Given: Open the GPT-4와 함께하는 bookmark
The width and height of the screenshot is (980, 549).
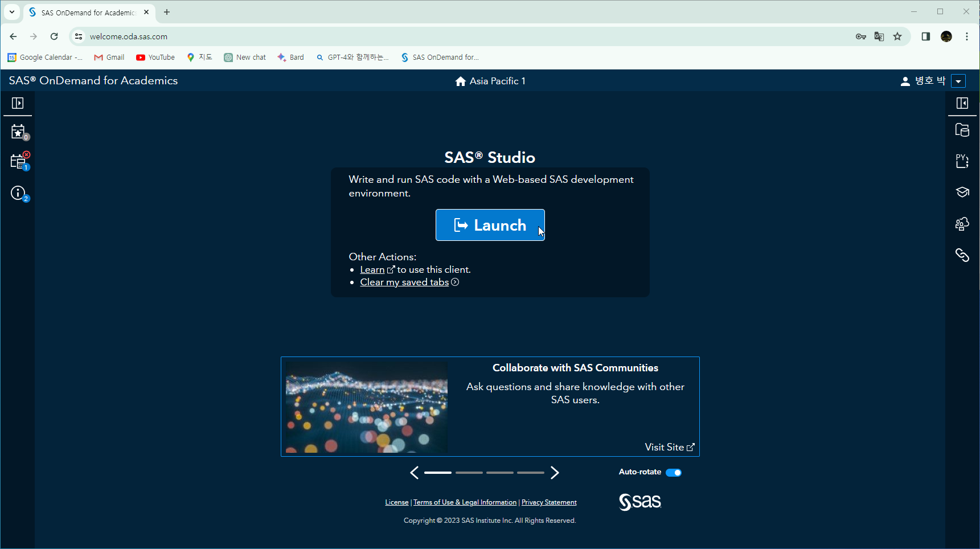Looking at the screenshot, I should pyautogui.click(x=352, y=57).
